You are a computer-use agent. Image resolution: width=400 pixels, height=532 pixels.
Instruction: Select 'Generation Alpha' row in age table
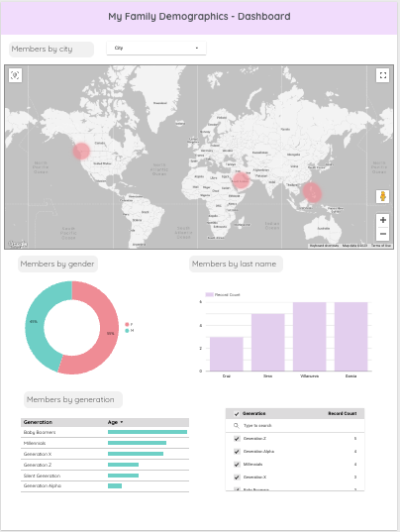[105, 485]
